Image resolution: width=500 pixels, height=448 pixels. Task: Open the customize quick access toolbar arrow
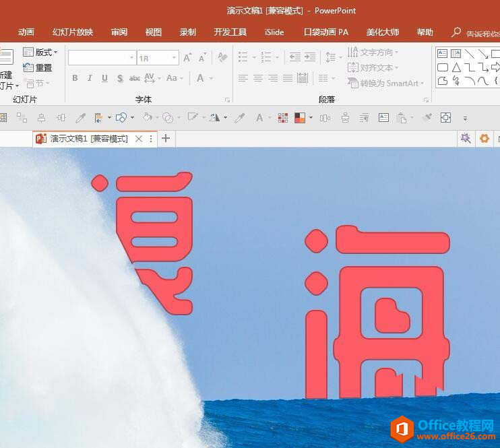(x=465, y=119)
